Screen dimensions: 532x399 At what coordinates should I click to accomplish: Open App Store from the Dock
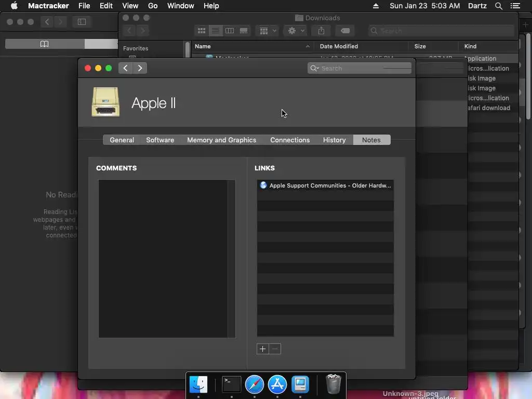[x=277, y=384]
